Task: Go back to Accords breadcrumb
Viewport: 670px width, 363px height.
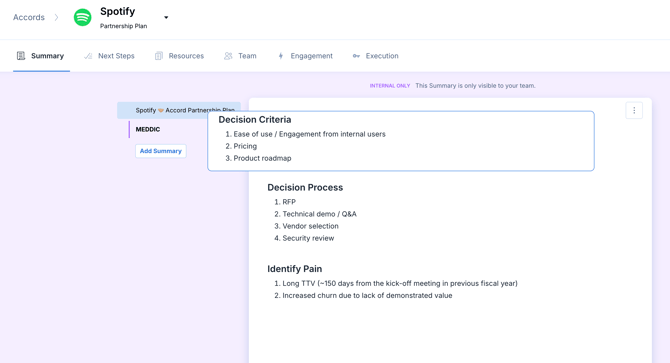Action: click(x=29, y=18)
